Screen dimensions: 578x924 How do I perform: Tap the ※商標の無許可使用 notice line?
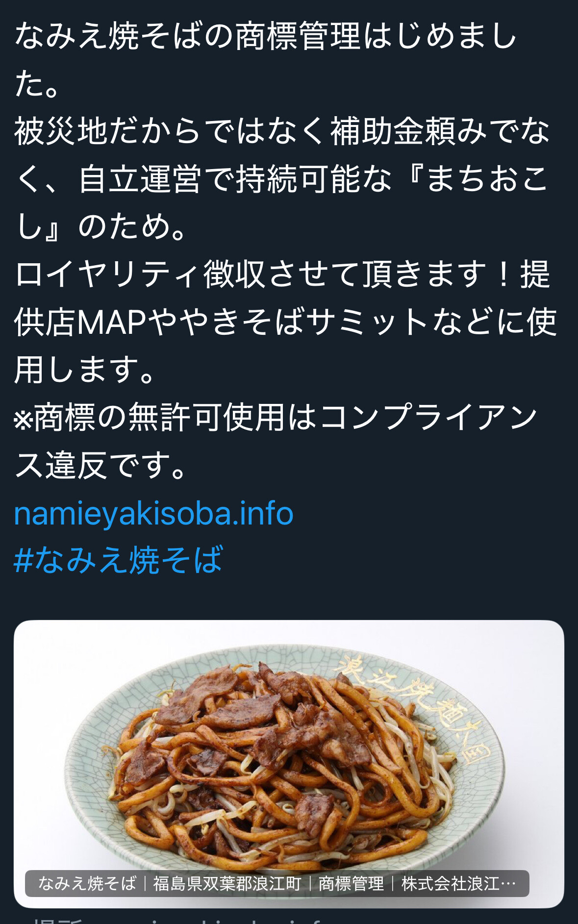click(x=276, y=418)
